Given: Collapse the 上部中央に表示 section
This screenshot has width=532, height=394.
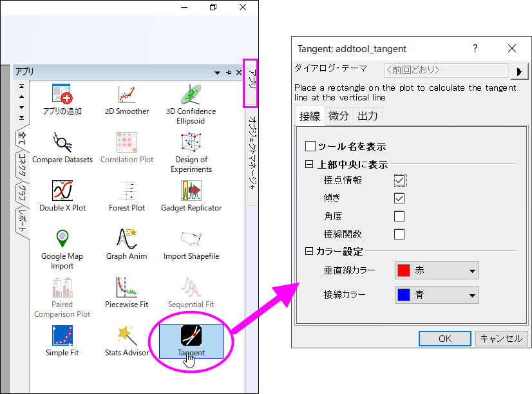Looking at the screenshot, I should 309,164.
